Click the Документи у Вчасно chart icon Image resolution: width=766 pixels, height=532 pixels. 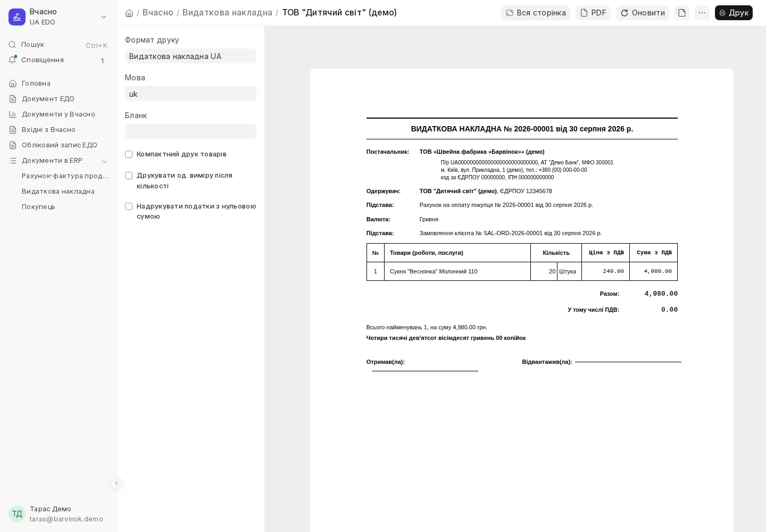[13, 114]
